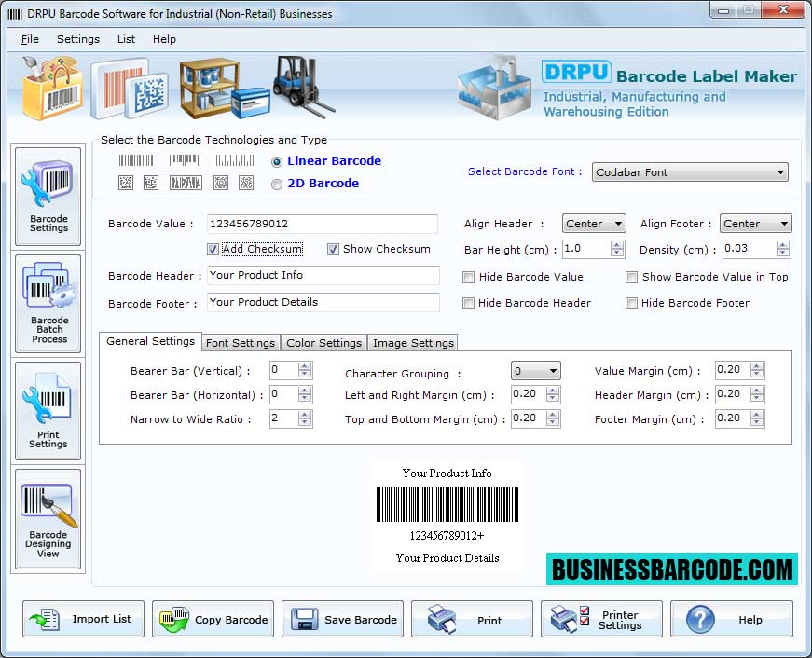
Task: Click the Save Barcode button label
Action: click(x=361, y=620)
